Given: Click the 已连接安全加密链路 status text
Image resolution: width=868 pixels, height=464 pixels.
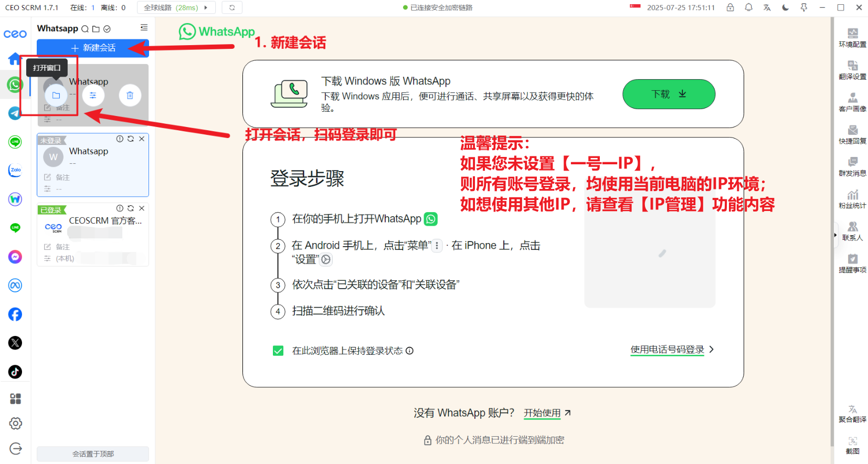Looking at the screenshot, I should [441, 8].
